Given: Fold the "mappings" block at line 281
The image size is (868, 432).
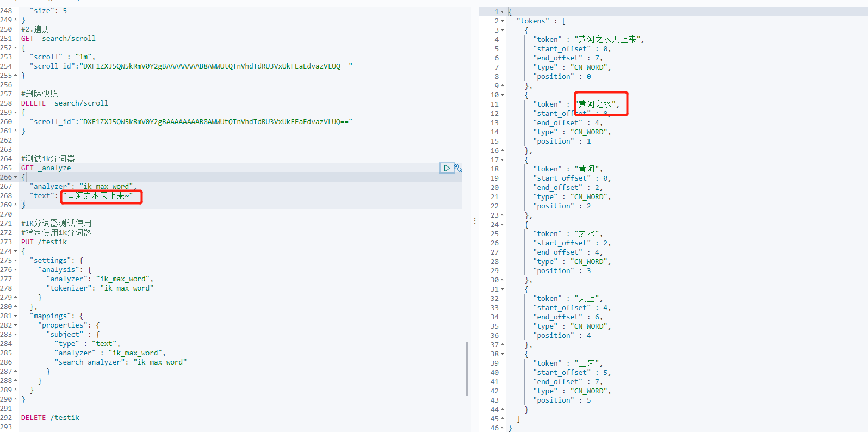Looking at the screenshot, I should pyautogui.click(x=15, y=316).
